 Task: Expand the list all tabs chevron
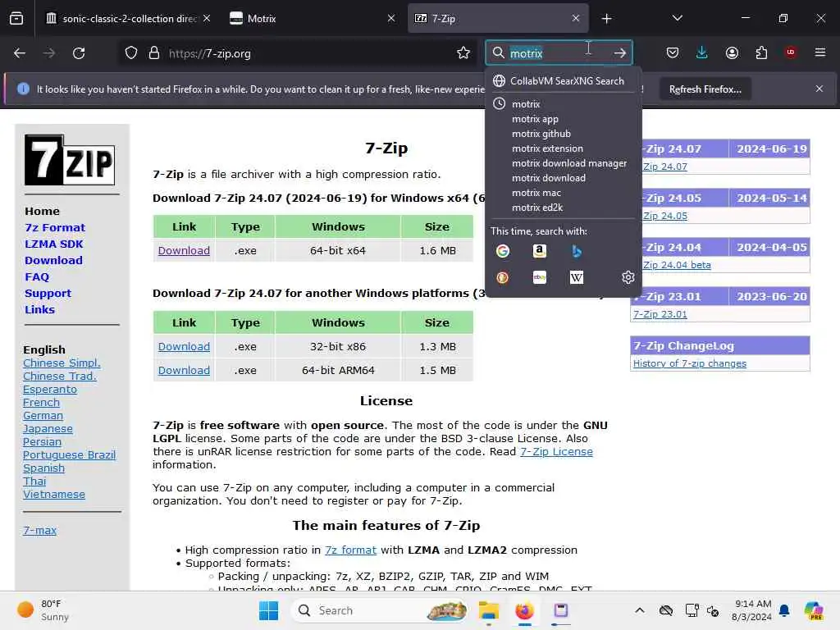click(x=677, y=18)
